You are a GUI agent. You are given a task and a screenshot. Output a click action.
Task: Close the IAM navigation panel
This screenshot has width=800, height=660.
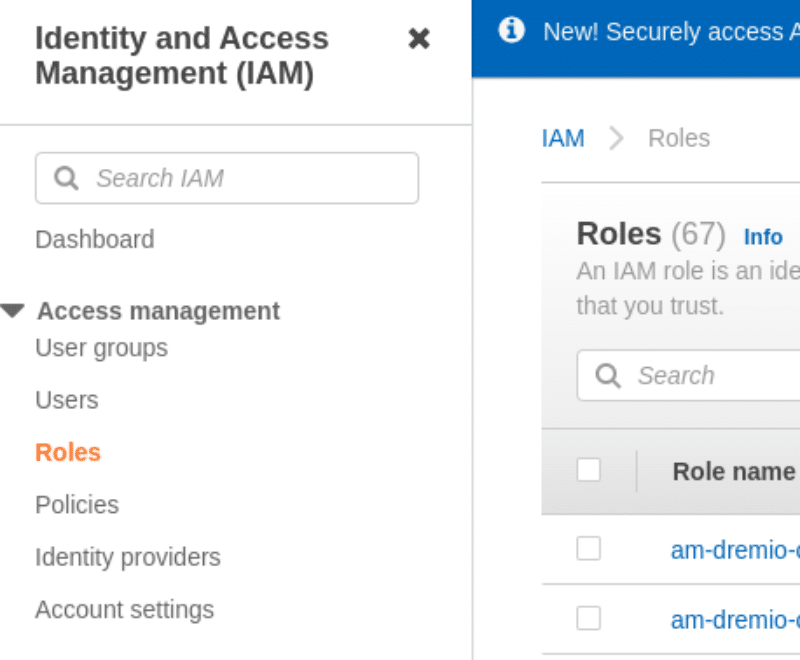pos(419,39)
